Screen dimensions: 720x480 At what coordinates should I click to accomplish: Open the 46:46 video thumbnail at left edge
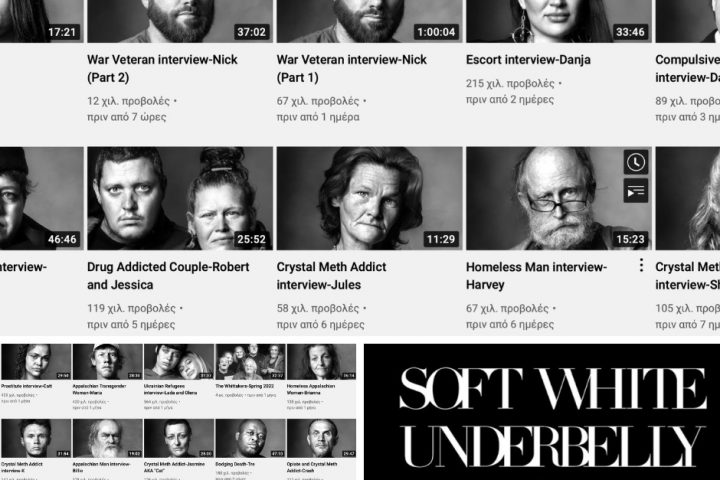click(42, 198)
